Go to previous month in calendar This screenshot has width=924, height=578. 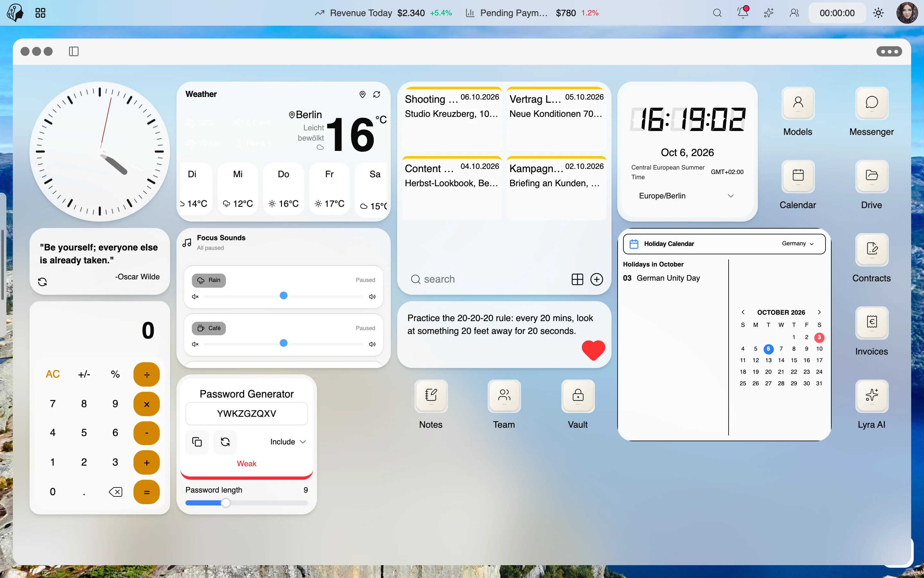(x=743, y=312)
